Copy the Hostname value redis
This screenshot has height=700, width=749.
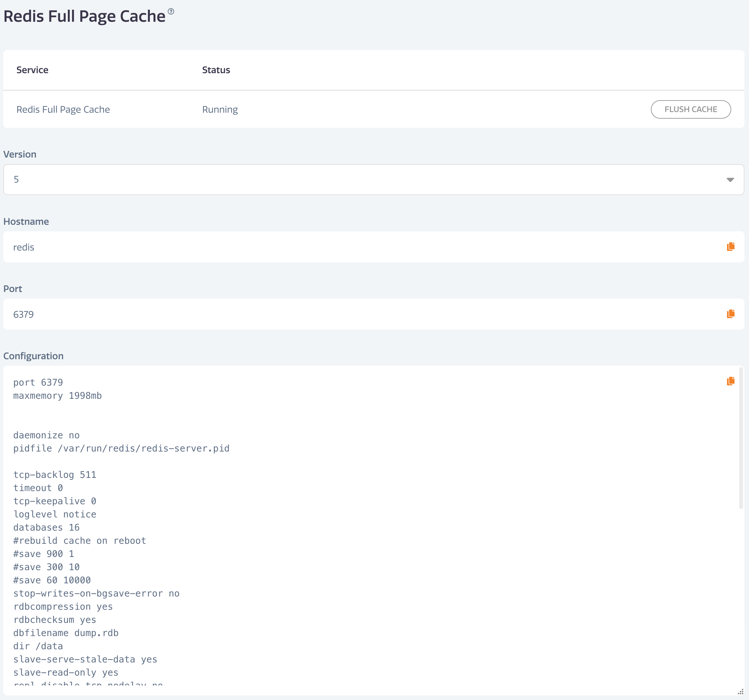(730, 247)
